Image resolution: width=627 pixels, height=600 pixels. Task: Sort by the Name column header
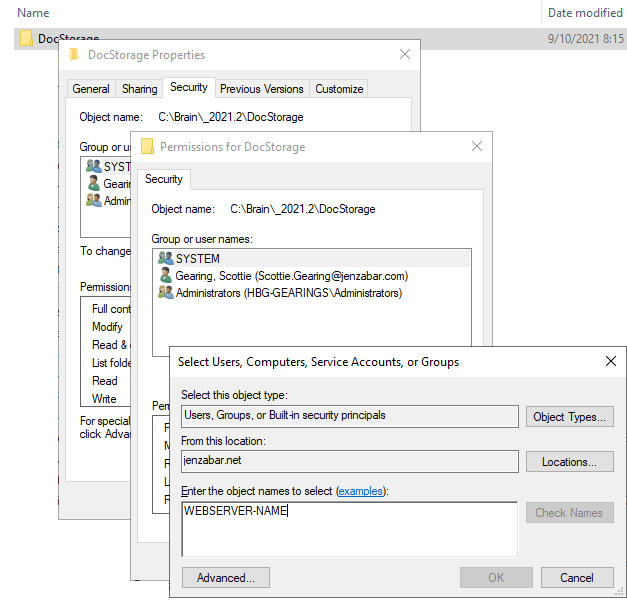point(34,13)
